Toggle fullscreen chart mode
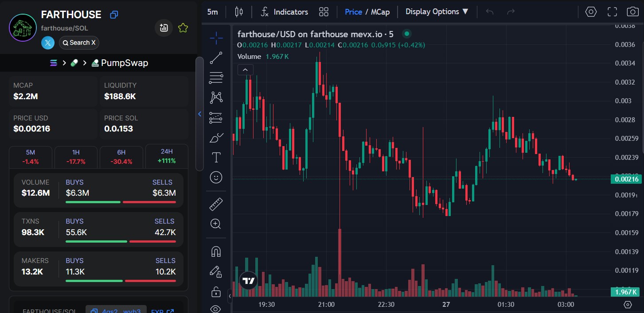This screenshot has width=644, height=313. (x=612, y=12)
